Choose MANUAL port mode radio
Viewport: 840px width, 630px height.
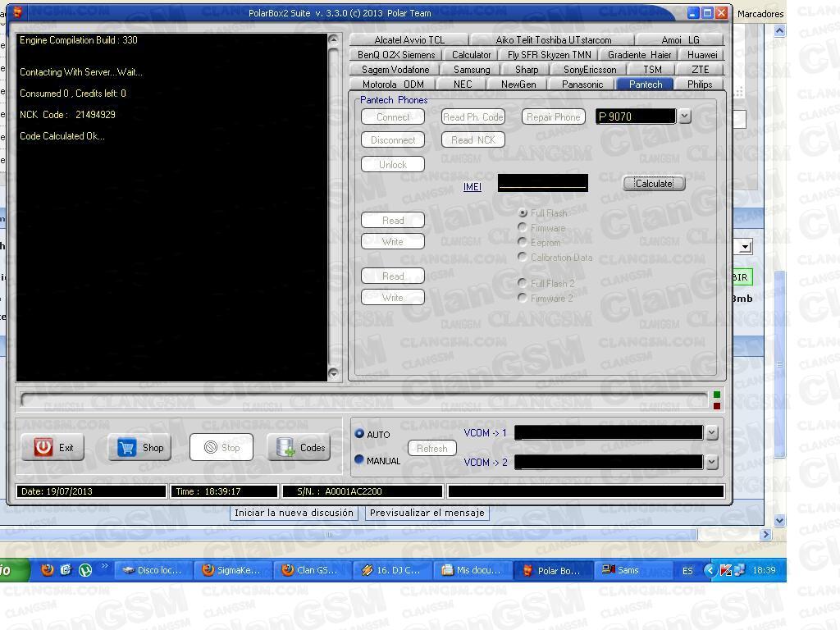point(359,459)
